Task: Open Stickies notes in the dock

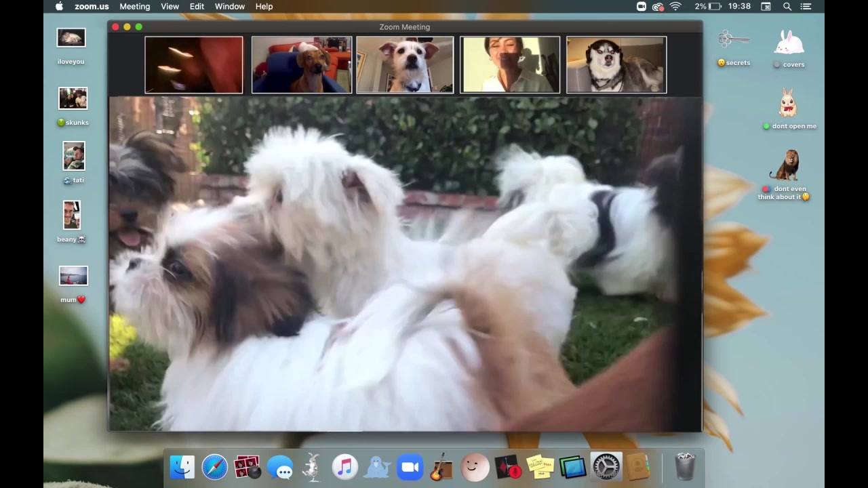Action: point(540,468)
